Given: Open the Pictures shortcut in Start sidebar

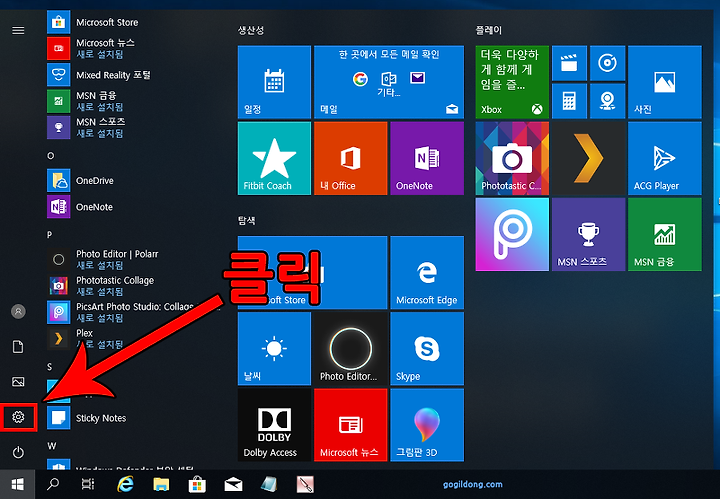Looking at the screenshot, I should click(x=18, y=381).
